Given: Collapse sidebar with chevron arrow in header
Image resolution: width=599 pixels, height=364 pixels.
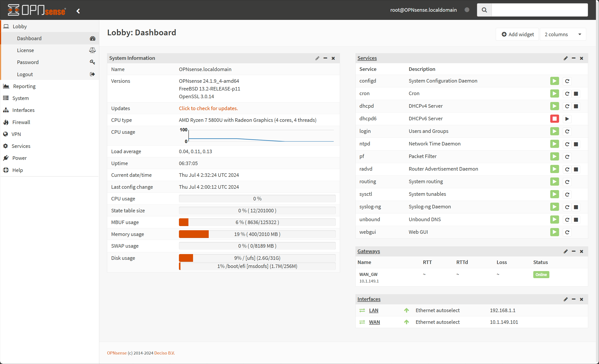Looking at the screenshot, I should point(78,11).
